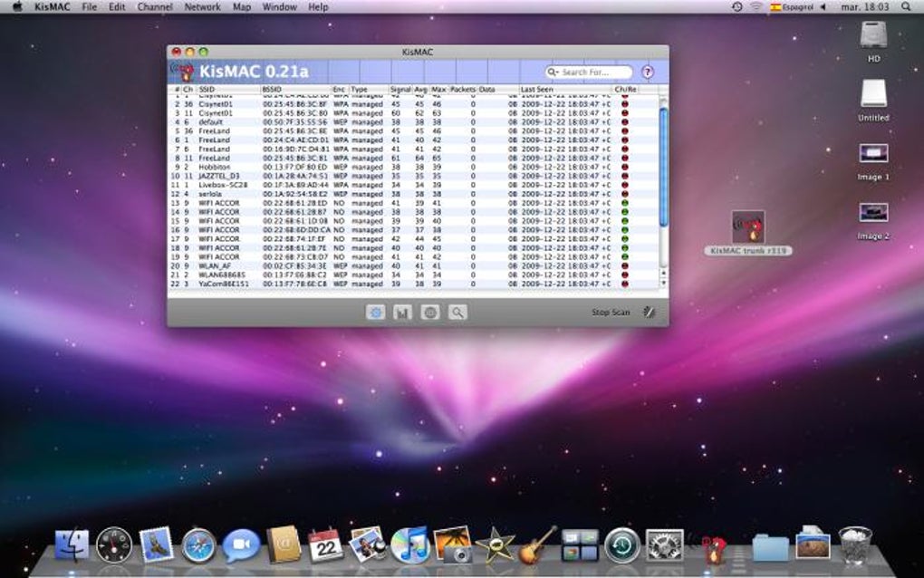Select network row number 16 WIFI ACCOR
Viewport: 924px width, 578px height.
pos(413,230)
